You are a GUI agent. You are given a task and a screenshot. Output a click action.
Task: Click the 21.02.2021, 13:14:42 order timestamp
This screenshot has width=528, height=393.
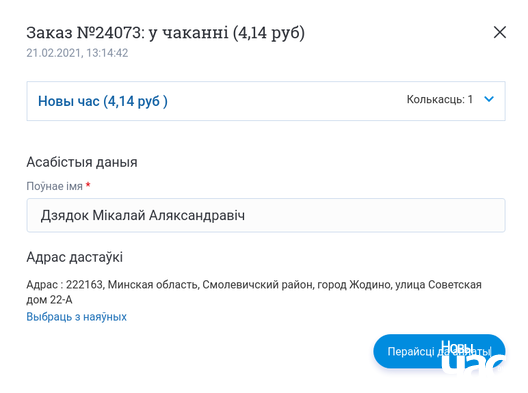point(77,53)
